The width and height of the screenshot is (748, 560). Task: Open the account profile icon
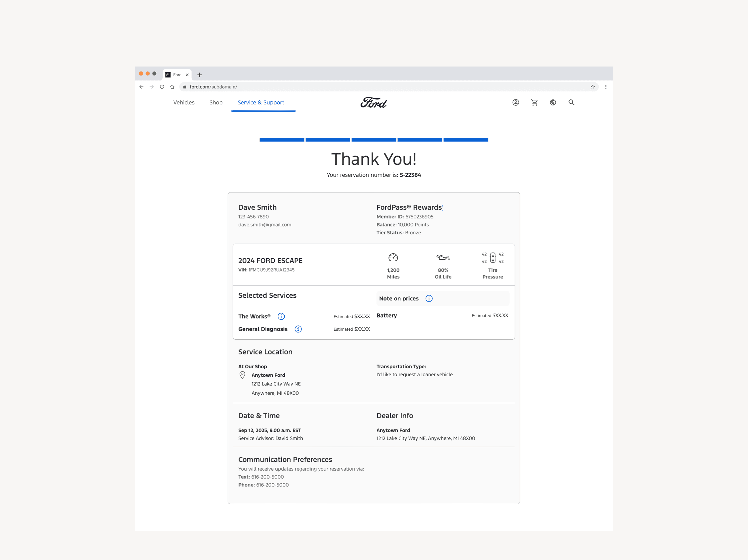tap(516, 102)
